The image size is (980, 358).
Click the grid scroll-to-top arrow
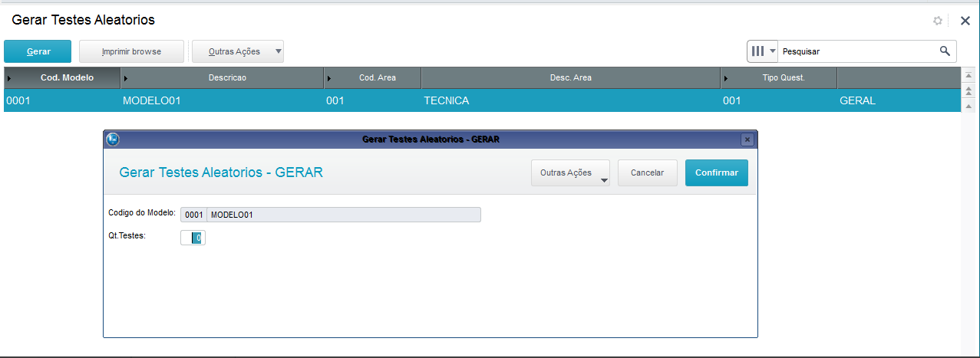(968, 76)
